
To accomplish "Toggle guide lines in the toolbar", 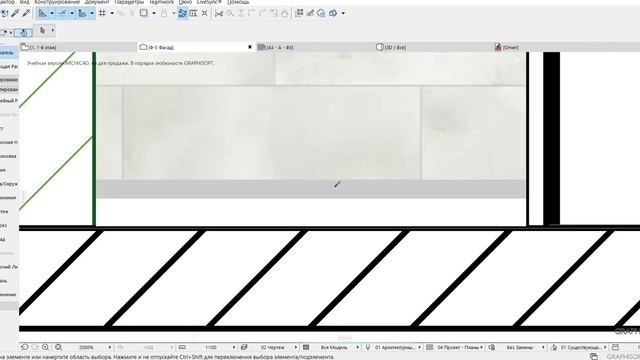I will point(42,13).
